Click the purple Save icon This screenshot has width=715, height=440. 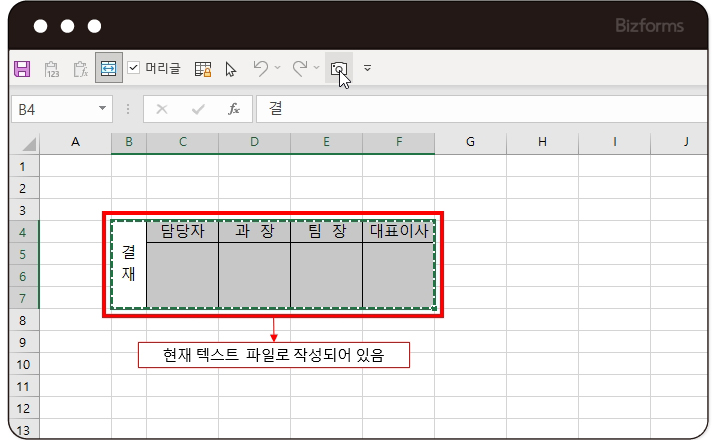22,69
